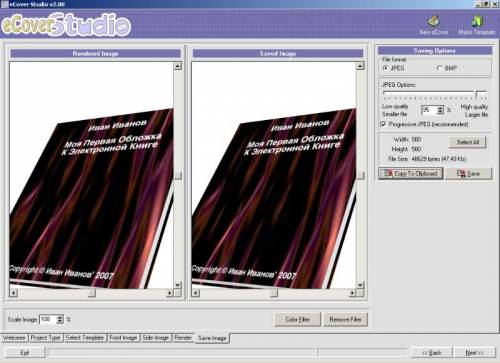500x363 pixels.
Task: Toggle the Progressive JPEG checkbox
Action: [x=383, y=124]
